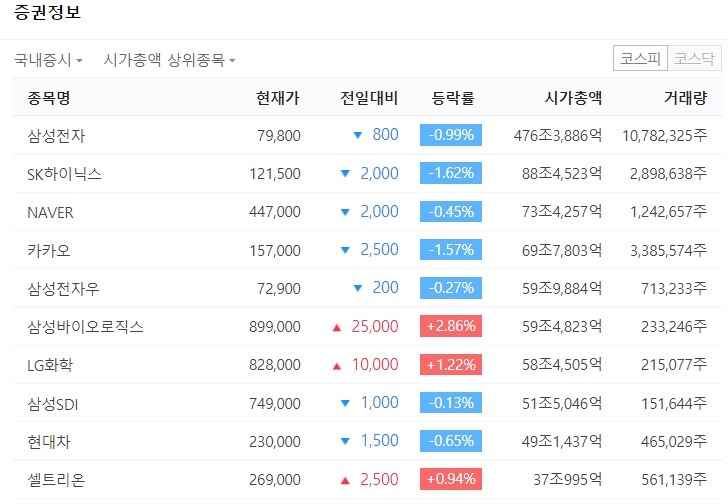Image resolution: width=728 pixels, height=504 pixels.
Task: Click the down arrow icon in SK하이닉스 row
Action: (345, 174)
